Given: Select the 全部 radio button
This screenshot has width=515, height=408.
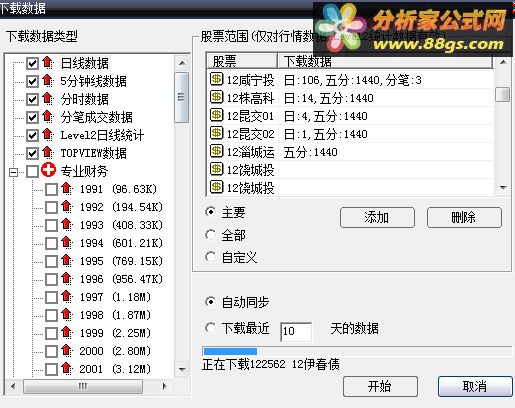Looking at the screenshot, I should click(210, 235).
